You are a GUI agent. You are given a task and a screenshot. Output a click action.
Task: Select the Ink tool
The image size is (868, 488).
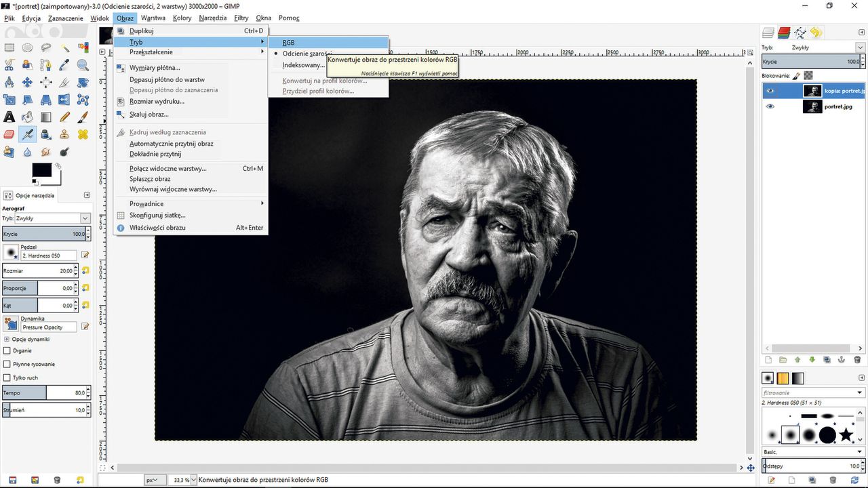[46, 134]
